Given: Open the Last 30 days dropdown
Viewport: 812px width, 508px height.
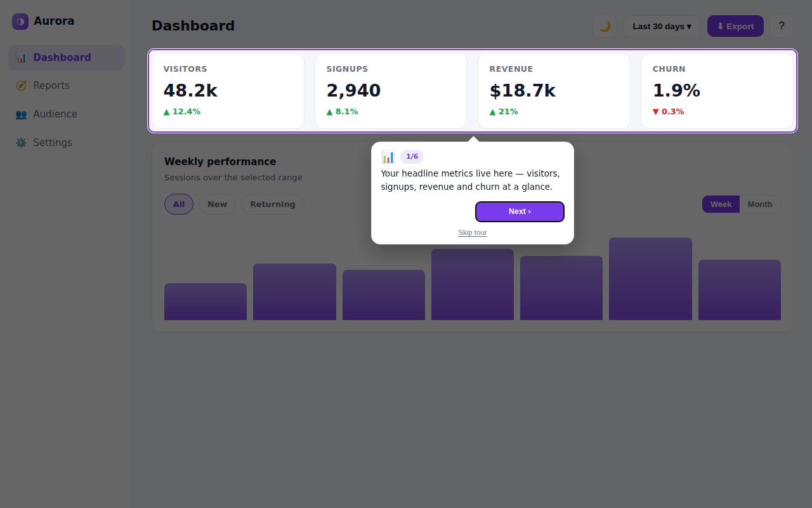Looking at the screenshot, I should click(x=662, y=26).
